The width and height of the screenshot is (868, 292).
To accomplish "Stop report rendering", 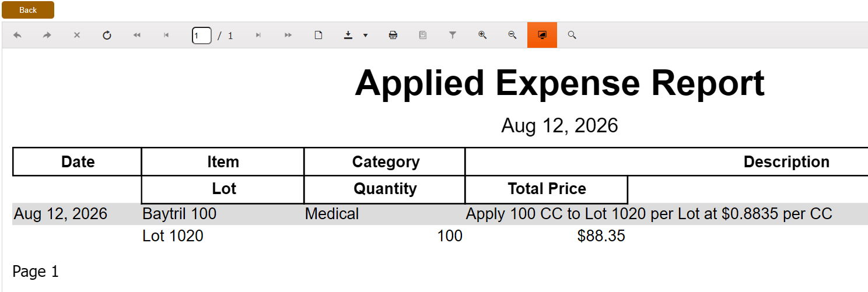I will (77, 36).
